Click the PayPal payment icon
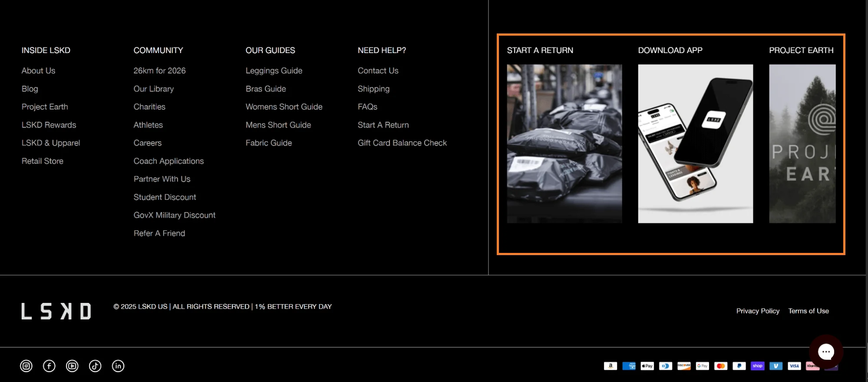 pos(739,366)
